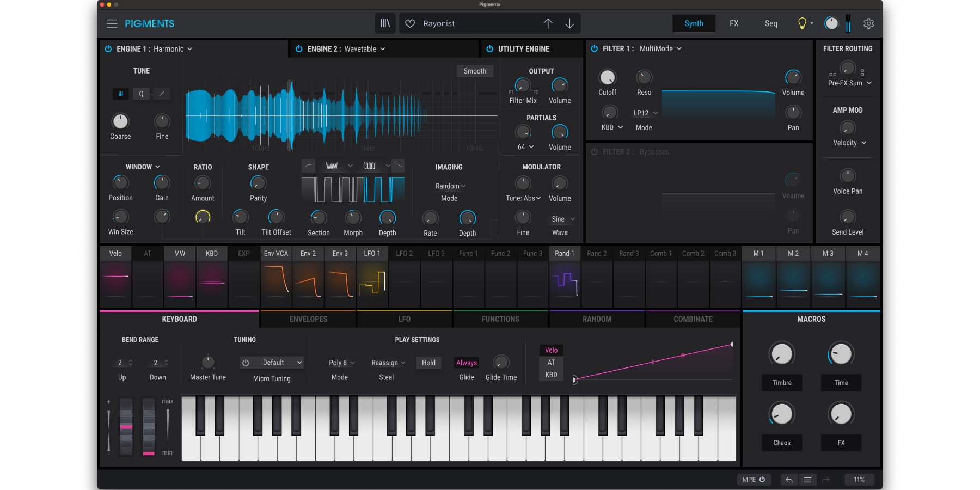
Task: Select the LFO 1 modulation source slot
Action: pyautogui.click(x=372, y=254)
